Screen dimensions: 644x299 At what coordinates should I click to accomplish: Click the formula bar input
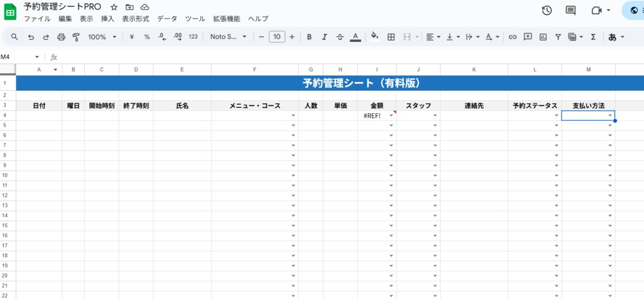(x=349, y=57)
